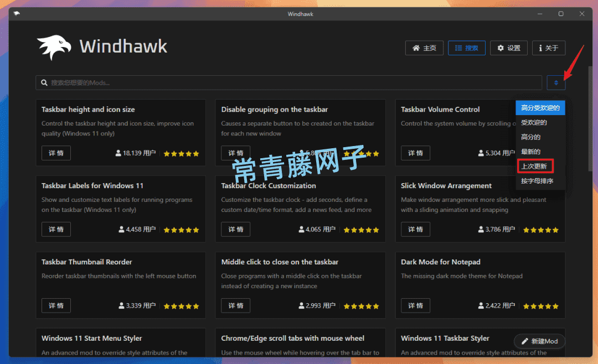Click the 新建Mod create button
This screenshot has height=364, width=598.
(540, 341)
